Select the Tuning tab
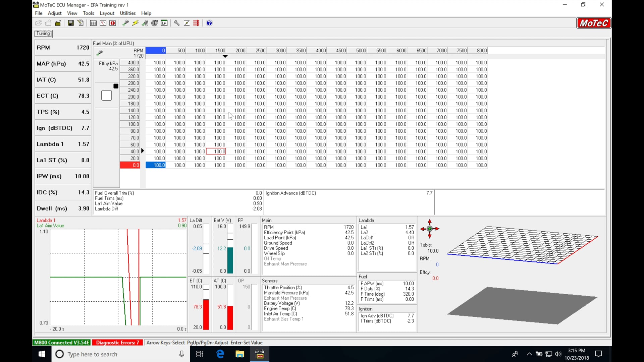This screenshot has height=362, width=644. click(43, 34)
